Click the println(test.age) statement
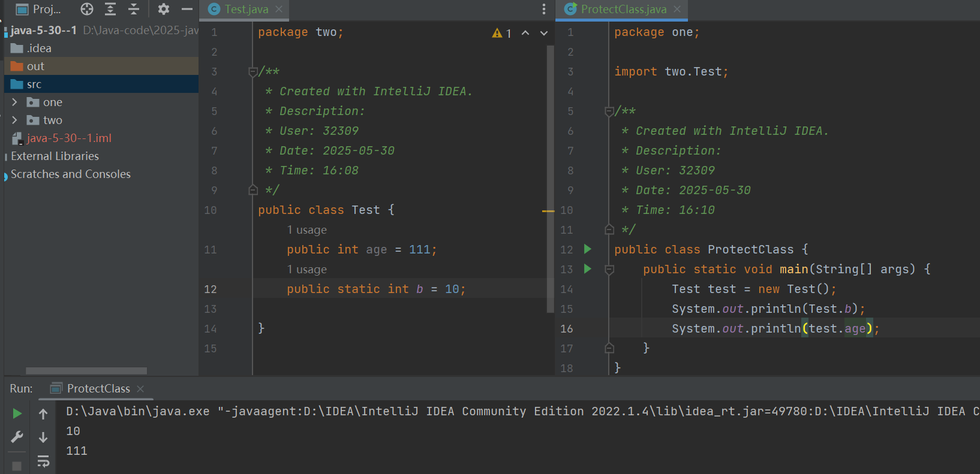 [775, 329]
